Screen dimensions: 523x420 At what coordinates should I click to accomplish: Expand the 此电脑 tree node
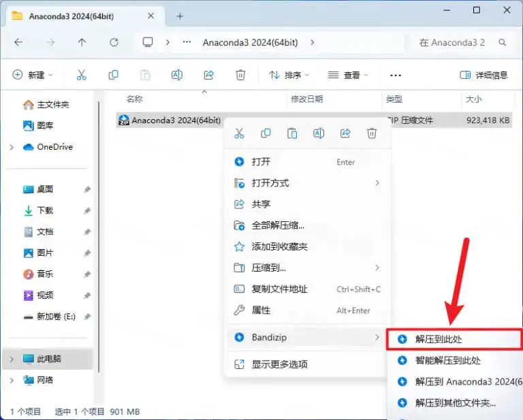pos(12,359)
